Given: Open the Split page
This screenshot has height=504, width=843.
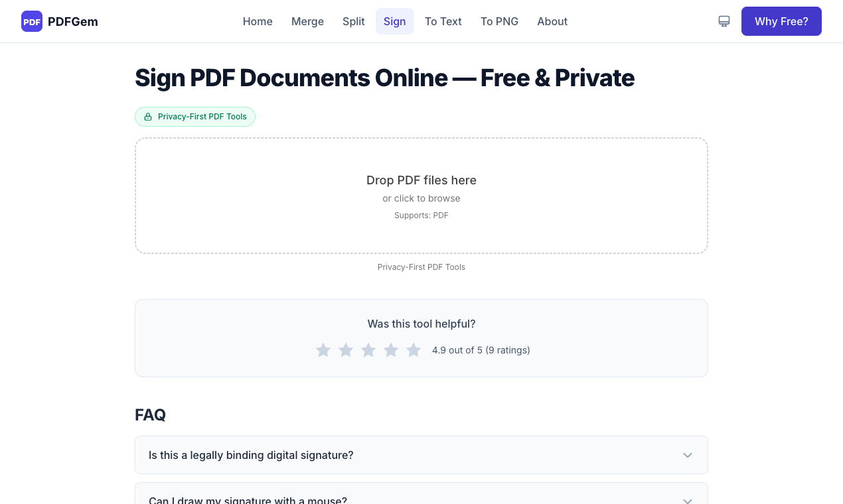Looking at the screenshot, I should pos(353,21).
